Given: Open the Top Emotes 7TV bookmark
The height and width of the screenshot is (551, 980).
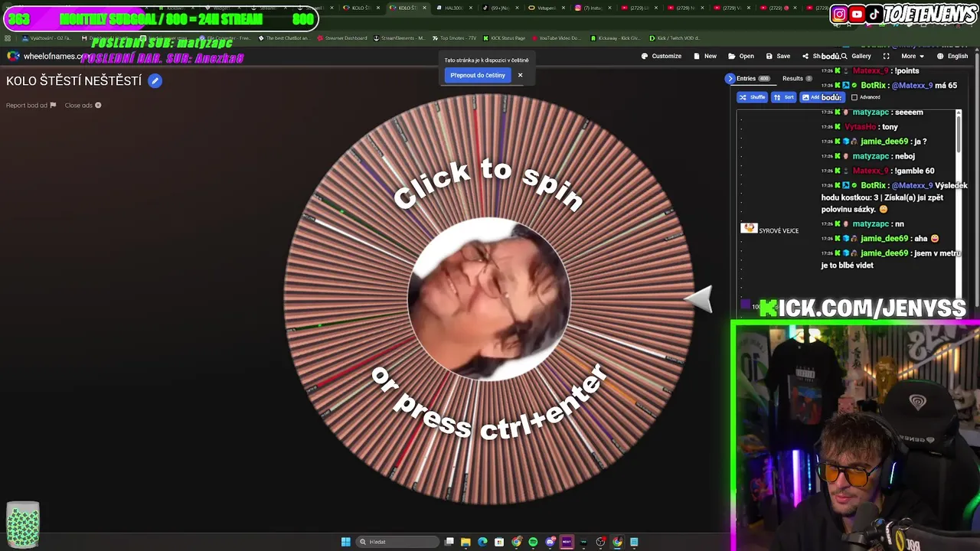Looking at the screenshot, I should [x=453, y=38].
